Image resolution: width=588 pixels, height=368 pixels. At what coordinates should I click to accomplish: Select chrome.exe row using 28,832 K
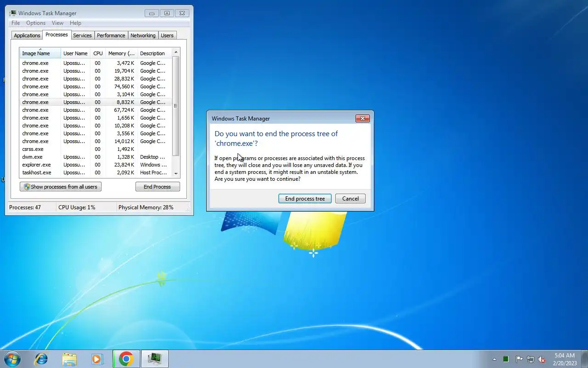tap(96, 79)
